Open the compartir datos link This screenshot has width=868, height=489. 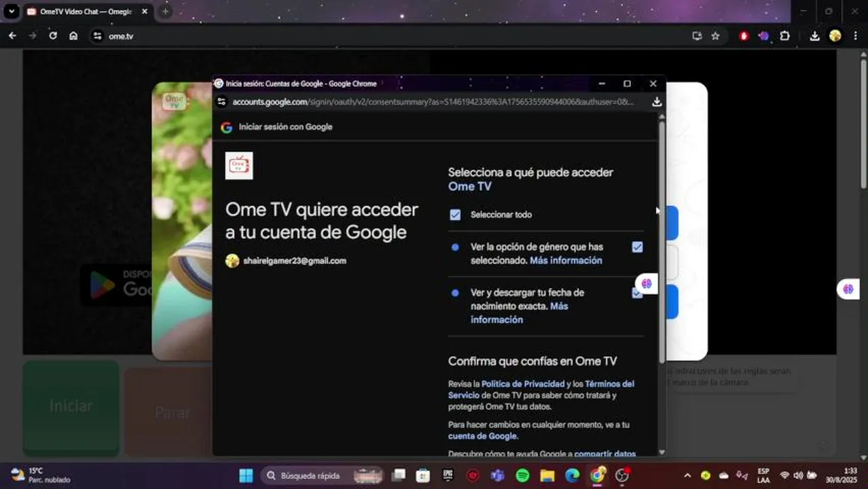tap(605, 454)
